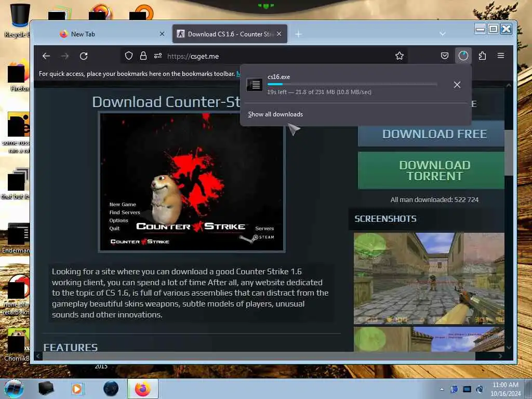Click the DOWNLOAD FREE button

click(431, 134)
